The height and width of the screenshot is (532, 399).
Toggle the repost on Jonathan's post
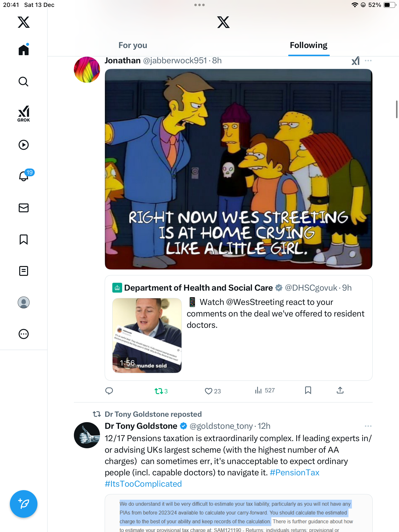coord(159,391)
